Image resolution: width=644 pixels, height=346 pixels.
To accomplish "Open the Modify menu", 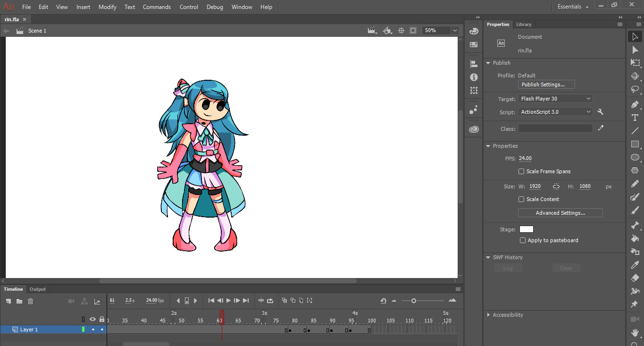I will coord(107,7).
